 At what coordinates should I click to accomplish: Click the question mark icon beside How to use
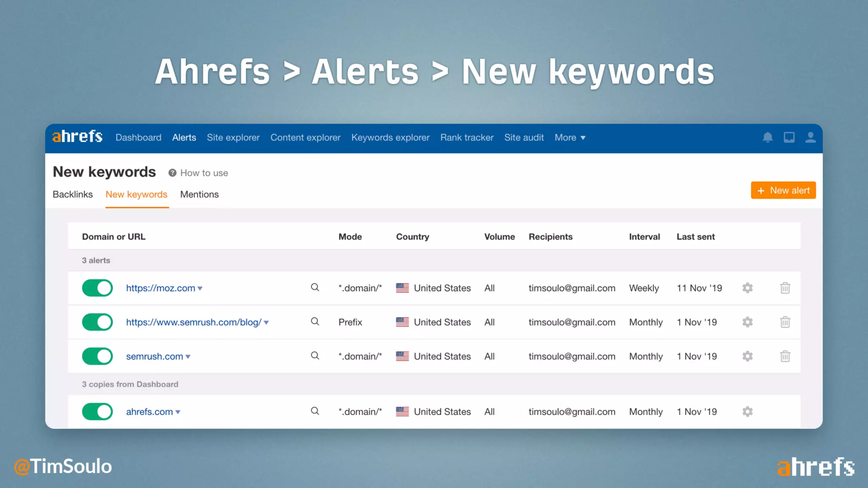172,173
